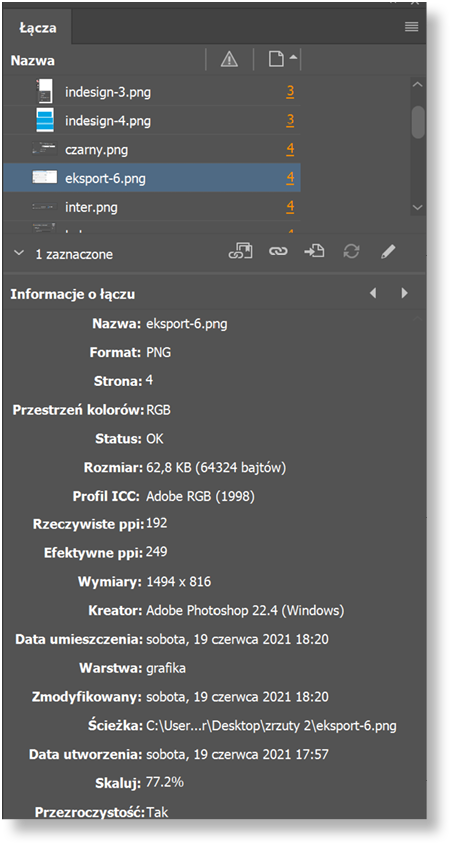Image resolution: width=452 pixels, height=845 pixels.
Task: Sort links by the page column icon
Action: (x=282, y=59)
